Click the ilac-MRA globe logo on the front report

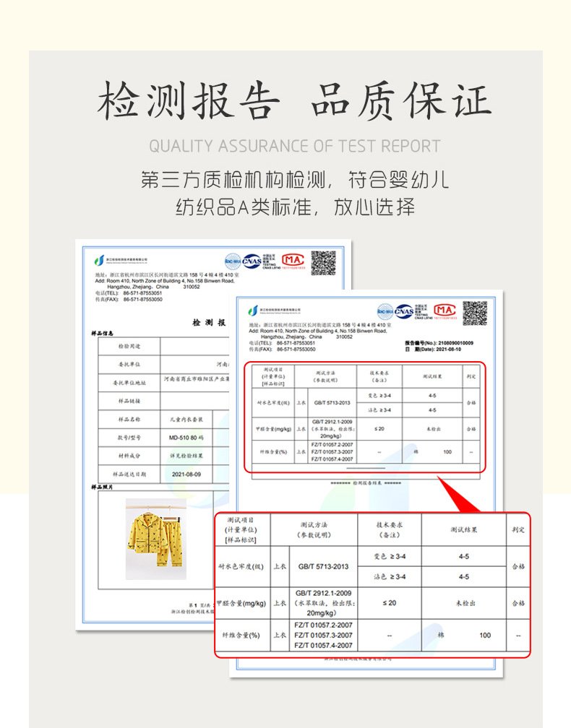pyautogui.click(x=385, y=311)
